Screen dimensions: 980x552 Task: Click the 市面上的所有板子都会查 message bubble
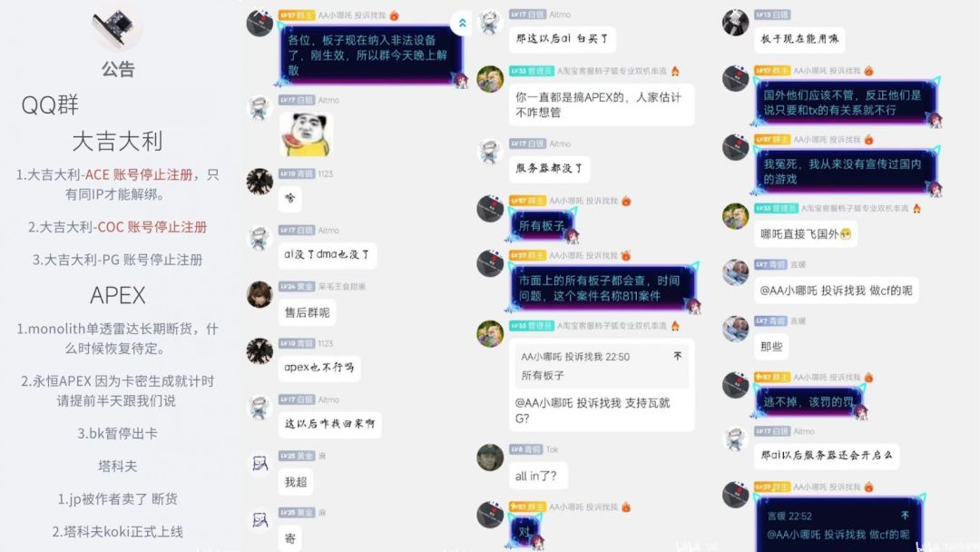pos(602,288)
